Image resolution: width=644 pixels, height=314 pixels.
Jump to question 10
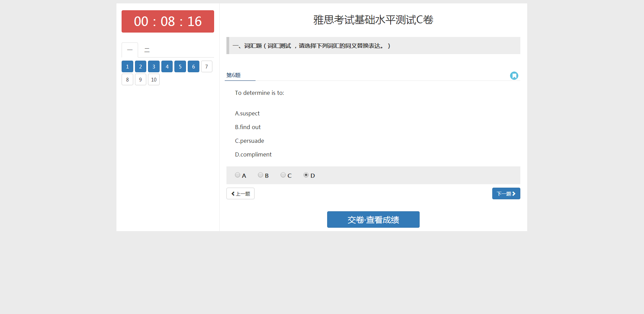tap(154, 79)
